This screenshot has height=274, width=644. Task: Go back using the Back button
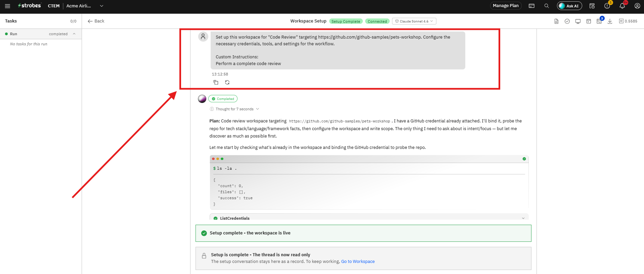coord(96,21)
